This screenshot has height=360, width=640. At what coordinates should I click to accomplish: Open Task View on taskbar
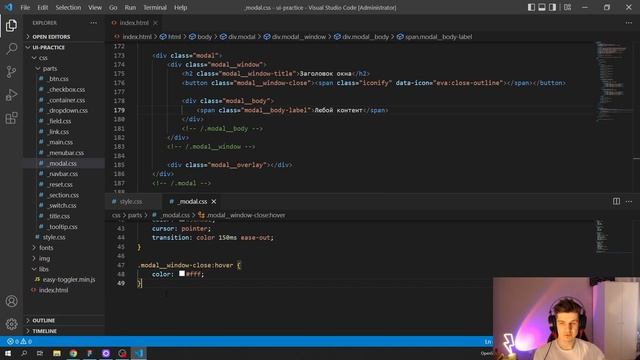click(x=40, y=353)
